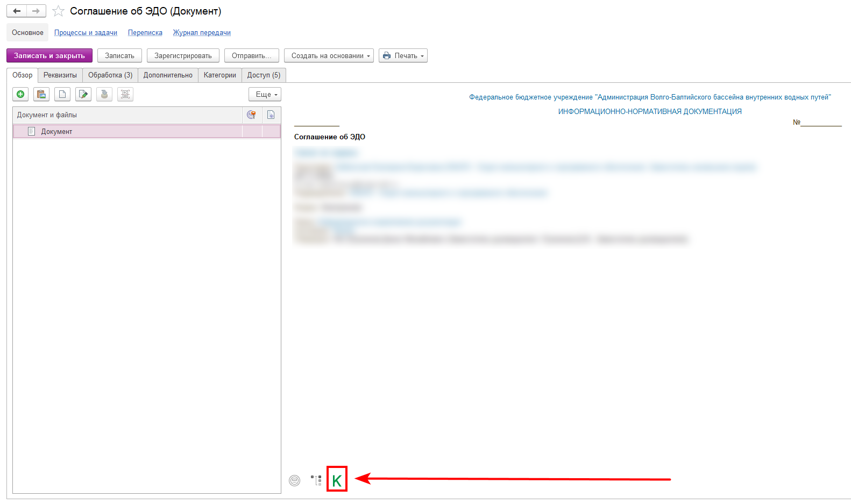
Task: Expand the Создать на основании dropdown
Action: (329, 56)
